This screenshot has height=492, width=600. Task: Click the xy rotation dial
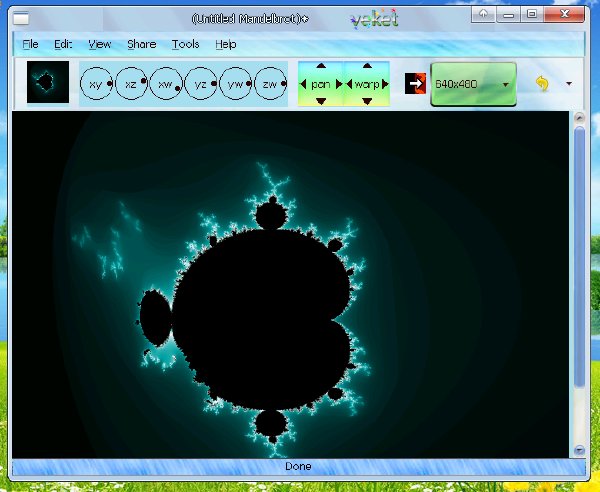[96, 83]
